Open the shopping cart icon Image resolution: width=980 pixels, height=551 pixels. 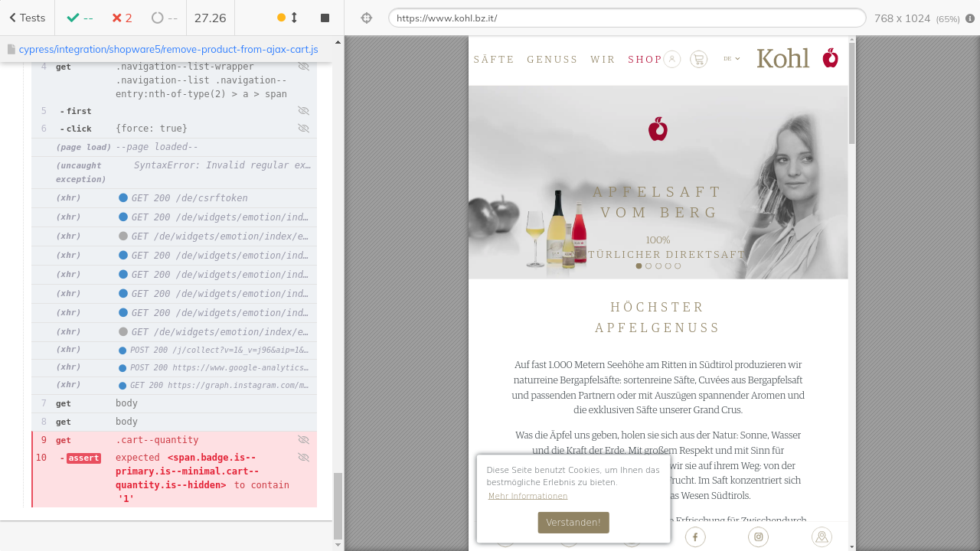tap(698, 59)
